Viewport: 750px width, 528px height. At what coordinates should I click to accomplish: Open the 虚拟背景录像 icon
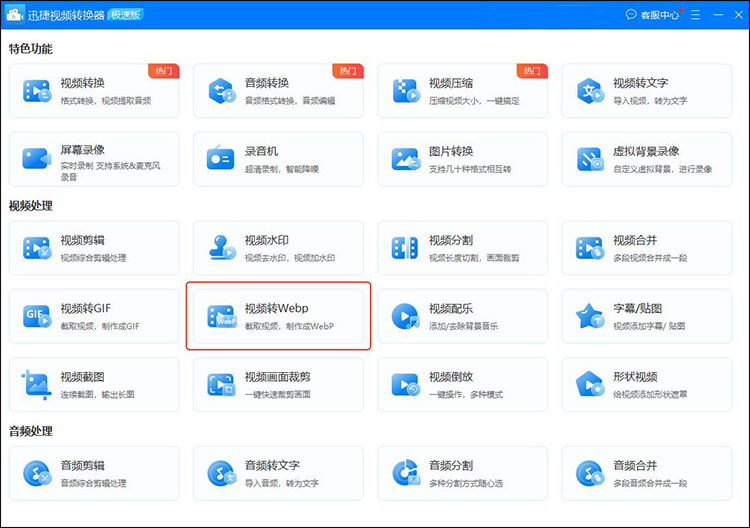click(590, 159)
